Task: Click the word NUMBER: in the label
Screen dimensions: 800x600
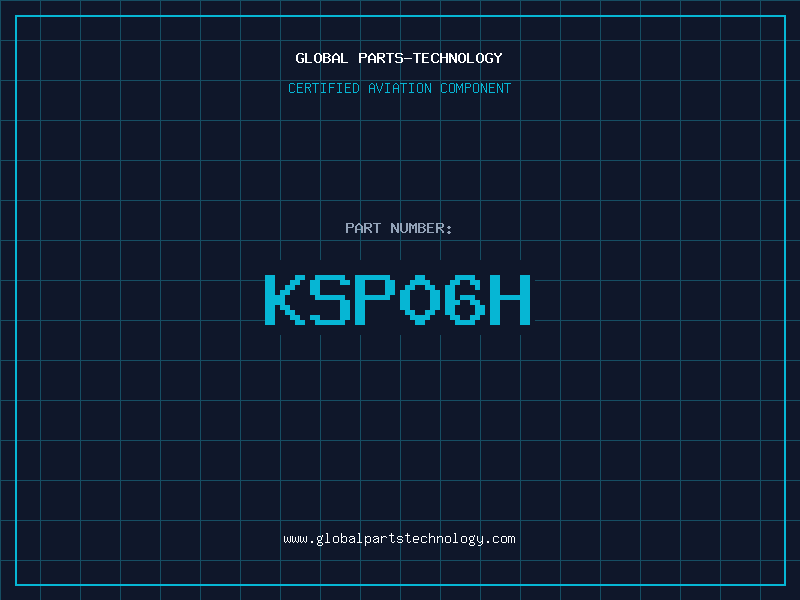Action: tap(421, 228)
